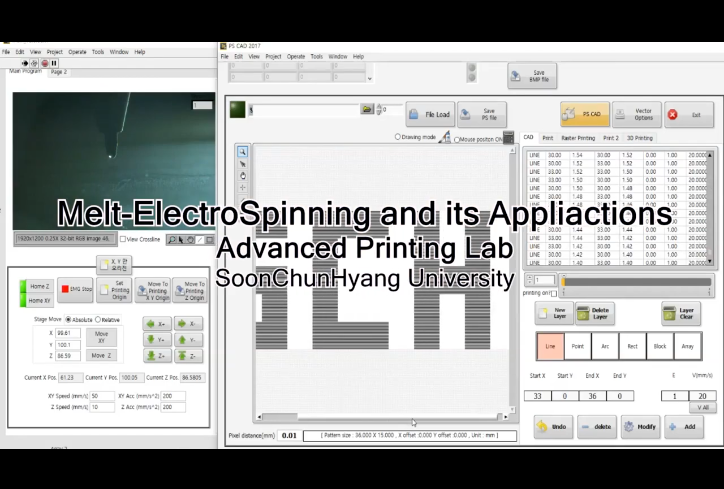Click the calculator icon near Mouse position
The height and width of the screenshot is (489, 724).
pyautogui.click(x=508, y=137)
